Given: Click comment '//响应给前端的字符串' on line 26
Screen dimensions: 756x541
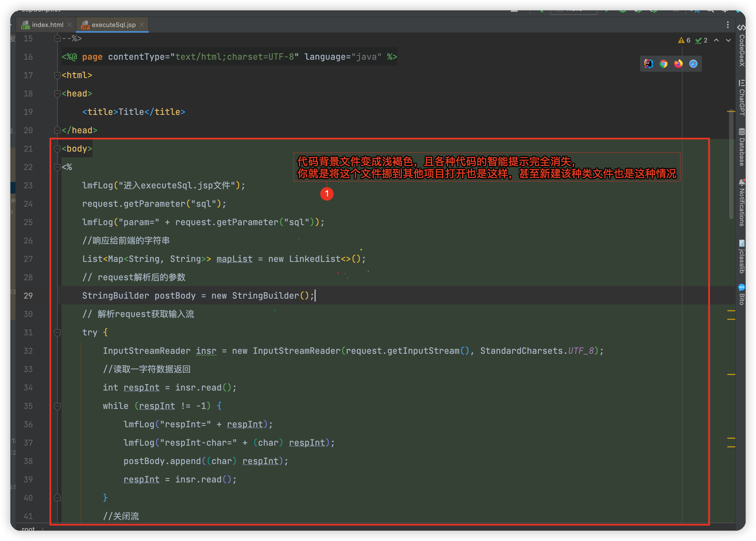Looking at the screenshot, I should coord(126,241).
